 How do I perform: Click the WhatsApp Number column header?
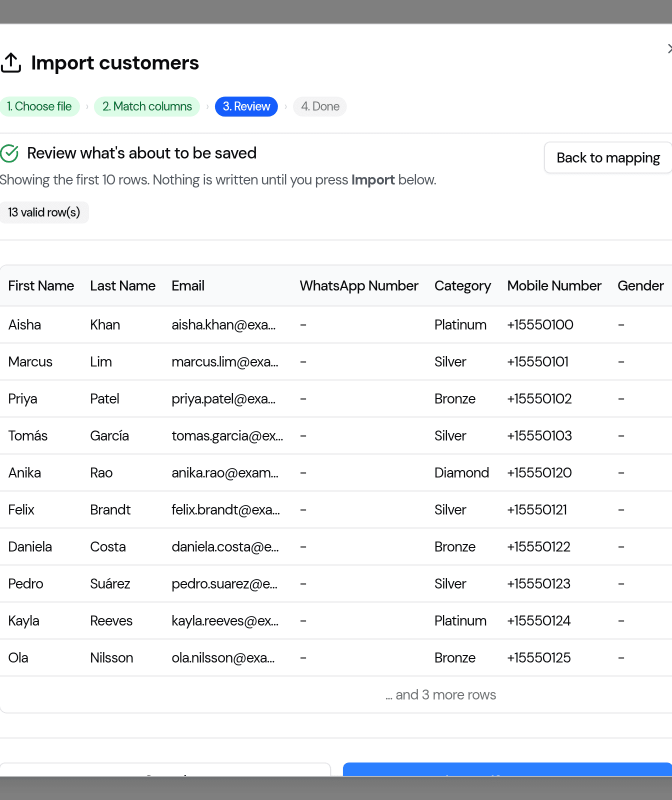(359, 286)
